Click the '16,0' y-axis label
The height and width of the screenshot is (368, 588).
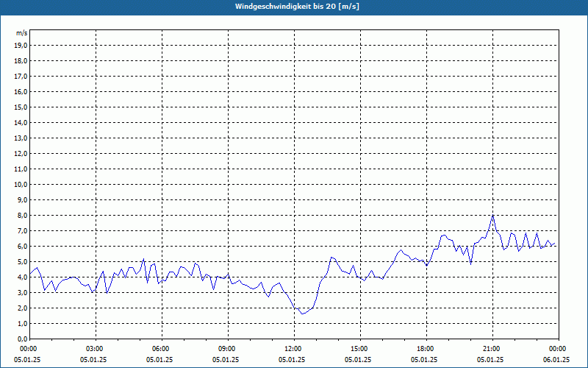pyautogui.click(x=21, y=91)
